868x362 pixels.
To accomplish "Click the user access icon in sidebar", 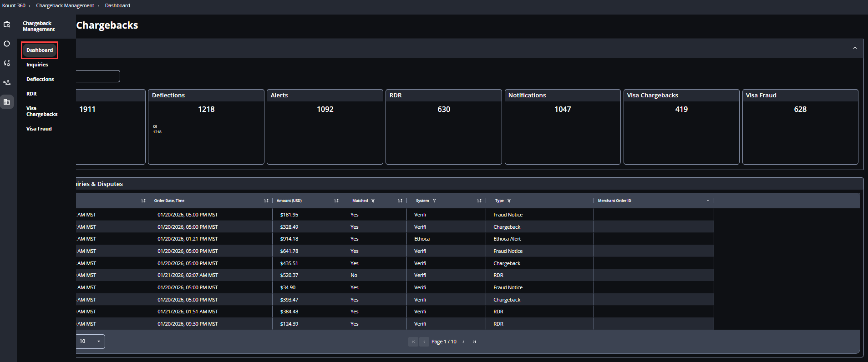I will (7, 82).
